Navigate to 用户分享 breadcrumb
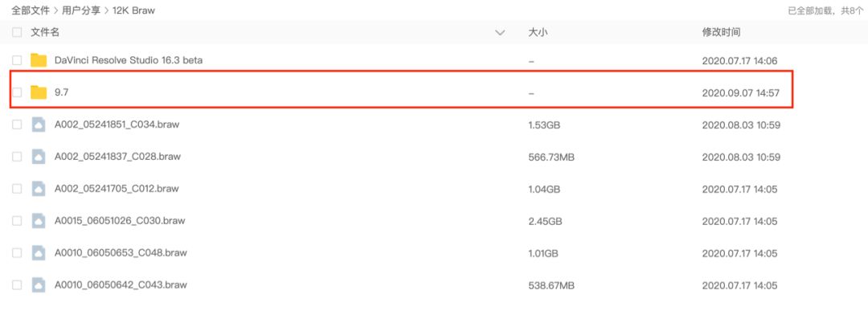868x315 pixels. (81, 10)
